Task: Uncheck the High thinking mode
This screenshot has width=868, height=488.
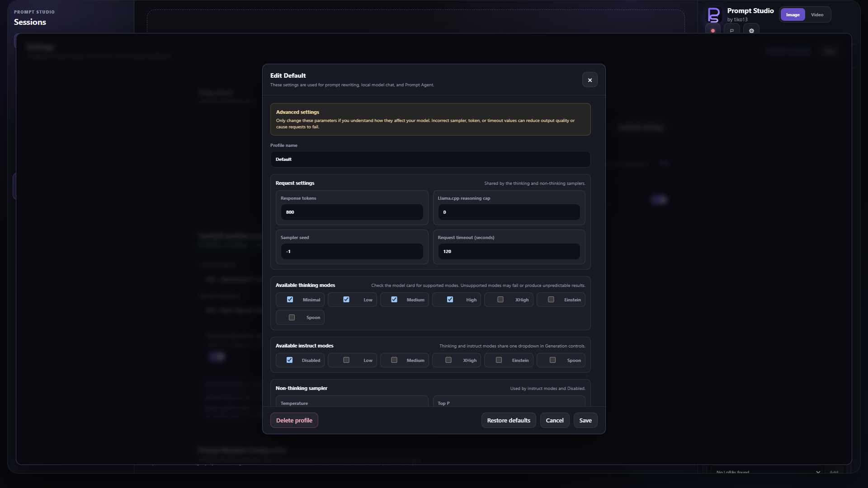Action: (450, 300)
